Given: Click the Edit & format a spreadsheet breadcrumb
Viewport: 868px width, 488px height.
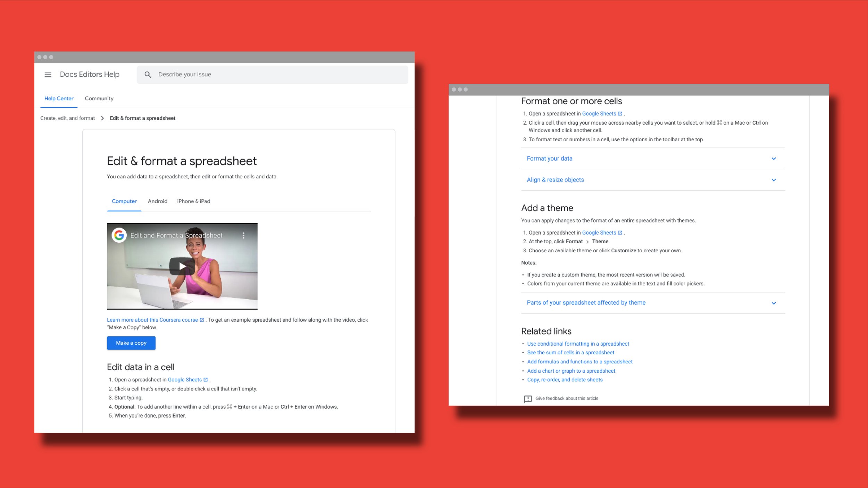Looking at the screenshot, I should coord(142,118).
